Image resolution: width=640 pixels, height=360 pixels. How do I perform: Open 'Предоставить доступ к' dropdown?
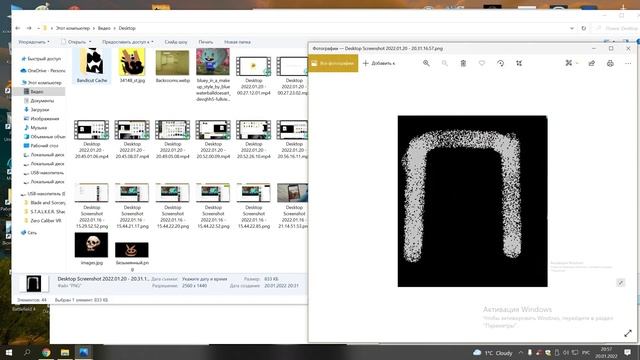[x=128, y=42]
